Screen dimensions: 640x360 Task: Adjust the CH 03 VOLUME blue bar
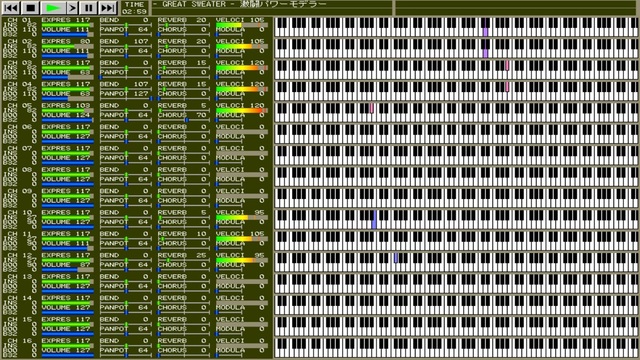pyautogui.click(x=67, y=78)
